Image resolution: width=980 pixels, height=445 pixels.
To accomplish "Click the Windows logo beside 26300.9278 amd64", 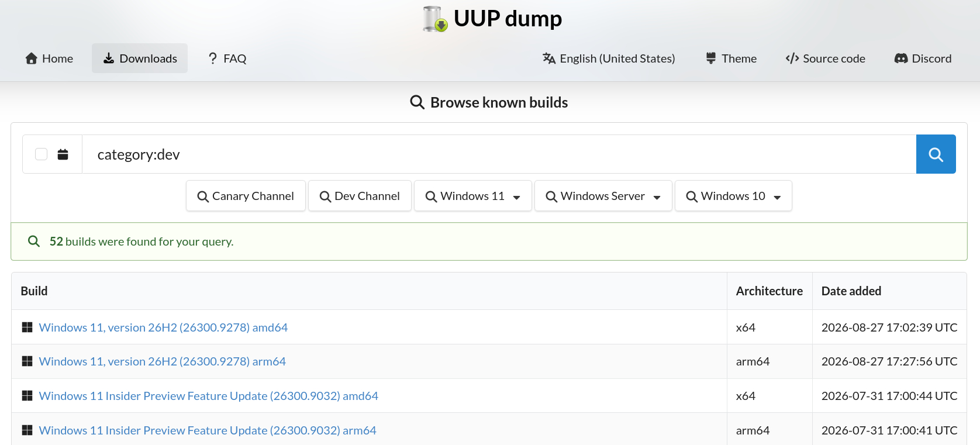I will (27, 327).
